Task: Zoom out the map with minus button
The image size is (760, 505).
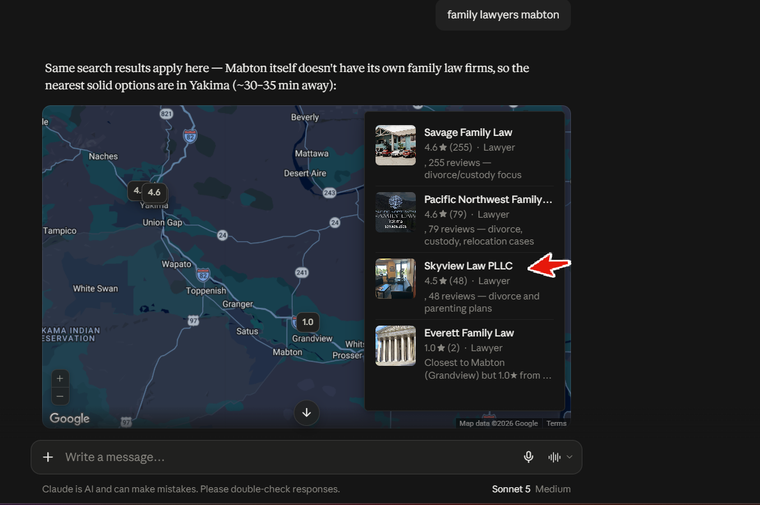Action: point(60,396)
